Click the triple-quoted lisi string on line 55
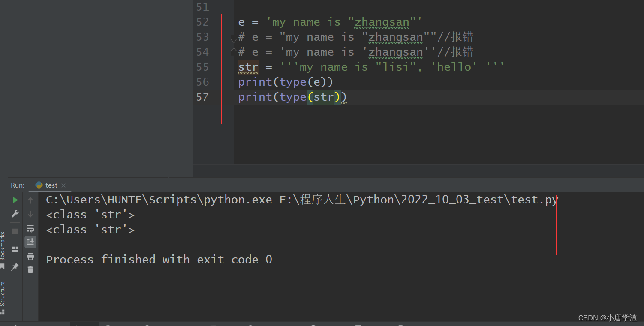Screen dimensions: 644x326 point(392,67)
